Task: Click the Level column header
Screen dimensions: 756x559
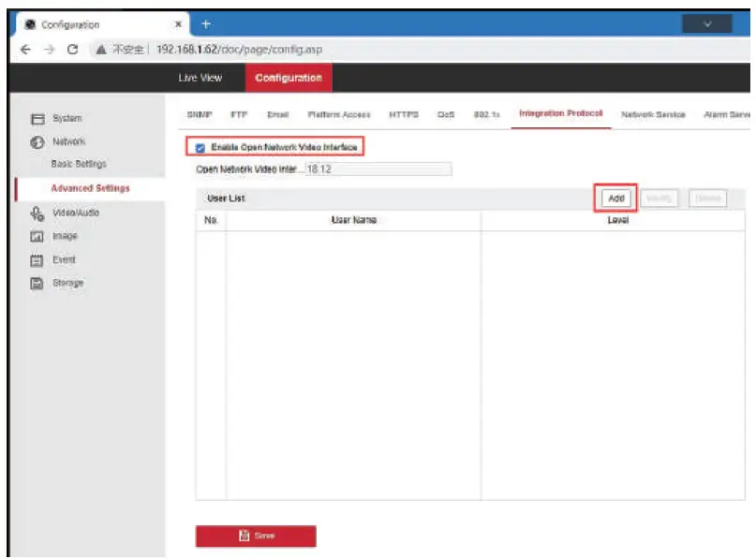Action: pyautogui.click(x=617, y=220)
